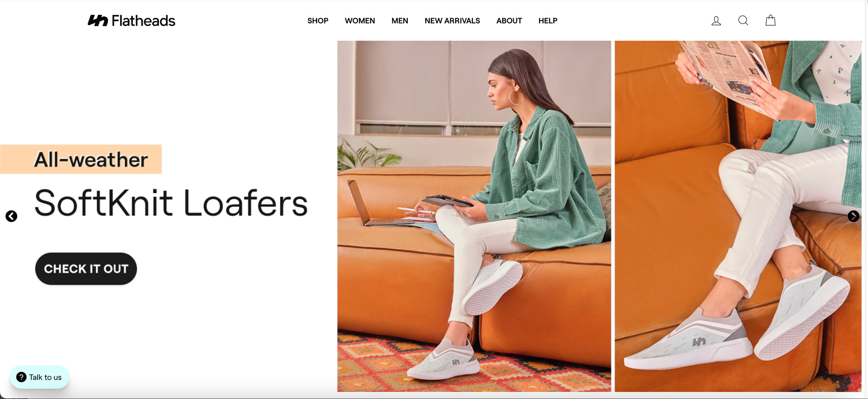
Task: Click the CHECK IT OUT button
Action: point(86,269)
